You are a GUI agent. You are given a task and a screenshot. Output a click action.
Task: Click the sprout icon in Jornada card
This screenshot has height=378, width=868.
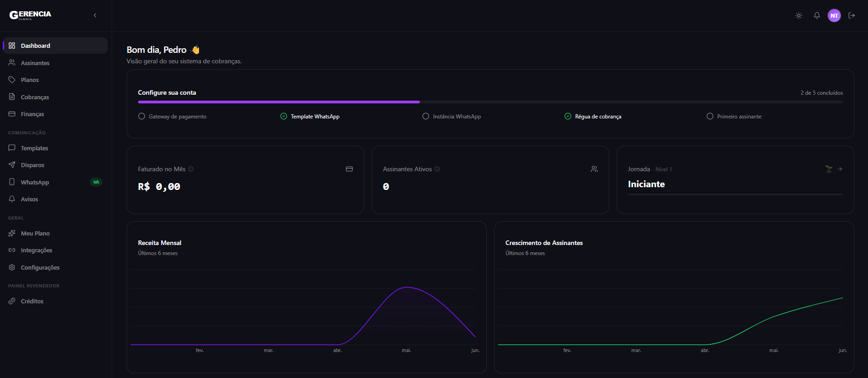coord(829,169)
